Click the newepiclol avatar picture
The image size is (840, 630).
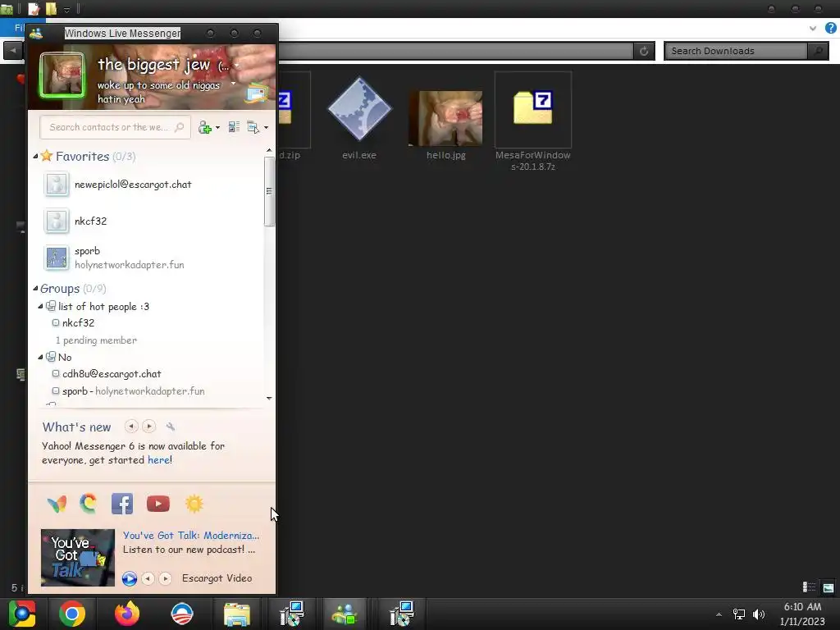[57, 185]
